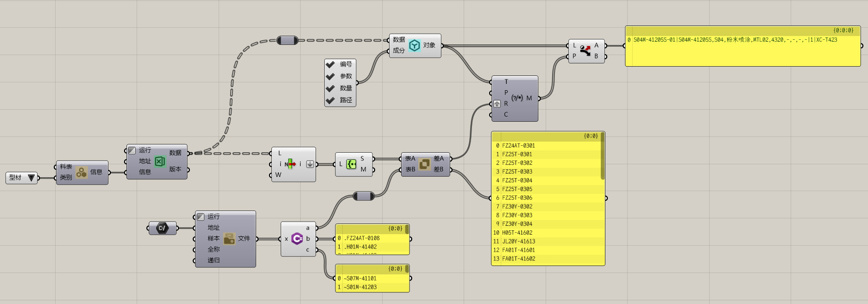Toggle the 数量 checkbox

(x=330, y=88)
